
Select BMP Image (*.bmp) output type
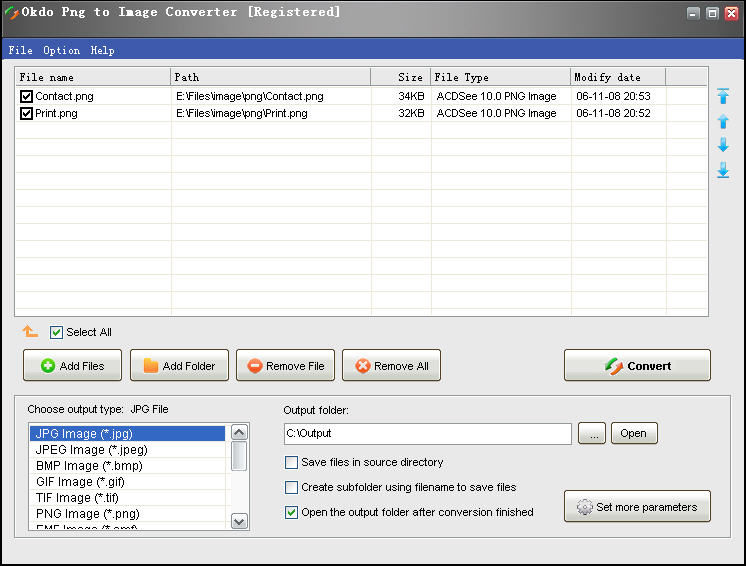pos(127,466)
